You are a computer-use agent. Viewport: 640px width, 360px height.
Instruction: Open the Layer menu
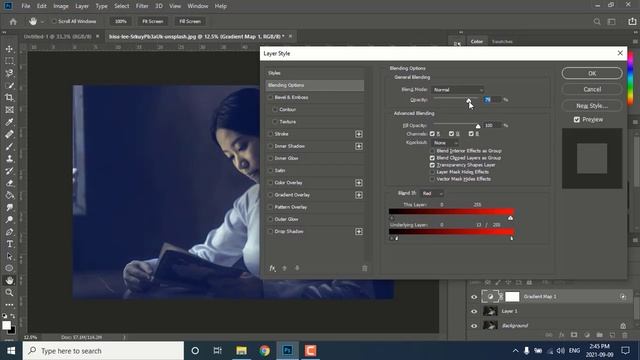(82, 6)
